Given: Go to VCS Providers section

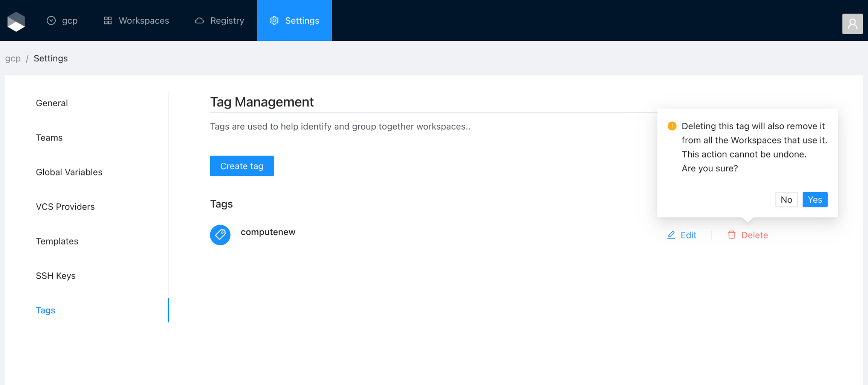Looking at the screenshot, I should (x=65, y=207).
